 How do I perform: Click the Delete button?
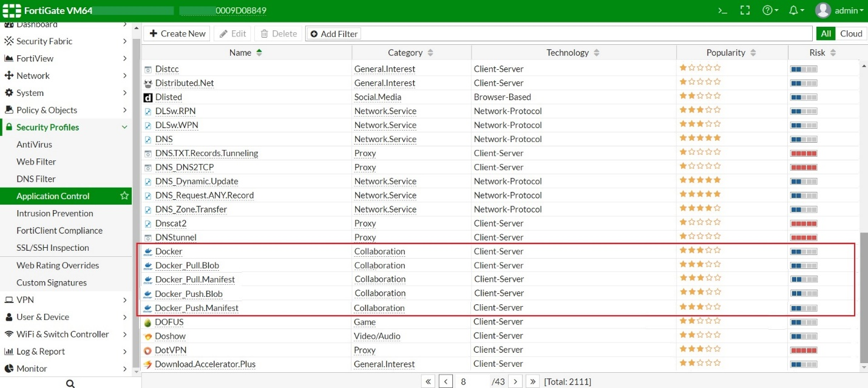pos(279,33)
